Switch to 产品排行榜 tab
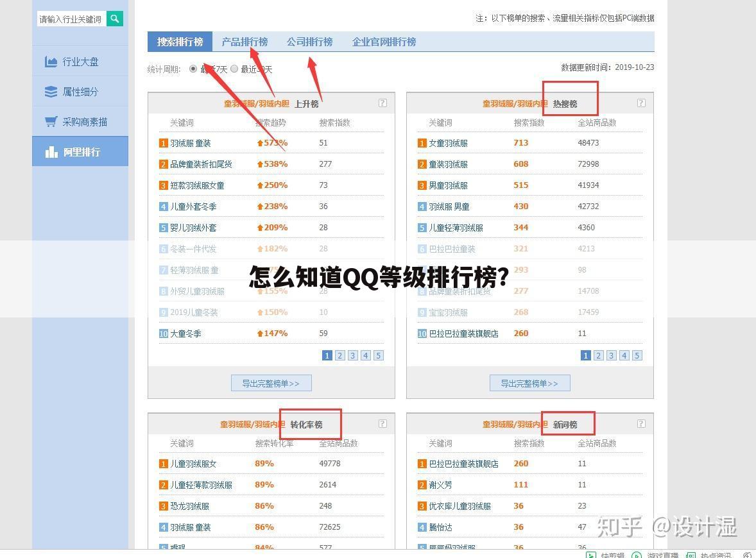 [x=245, y=42]
